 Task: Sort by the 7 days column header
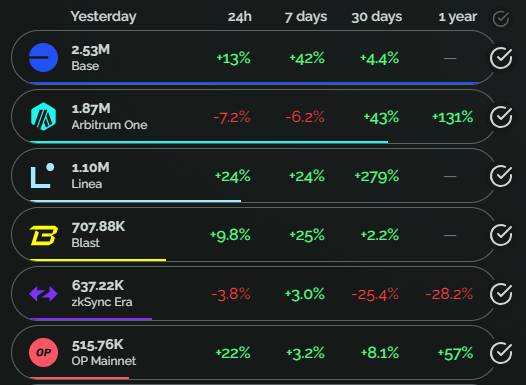pos(306,17)
